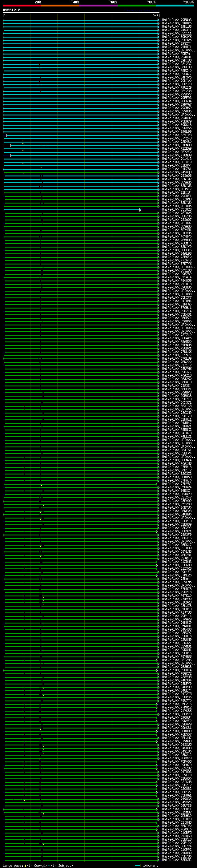This screenshot has height=868, width=197.
Task: Click the green 80% identity legend segment
Action: click(136, 6)
